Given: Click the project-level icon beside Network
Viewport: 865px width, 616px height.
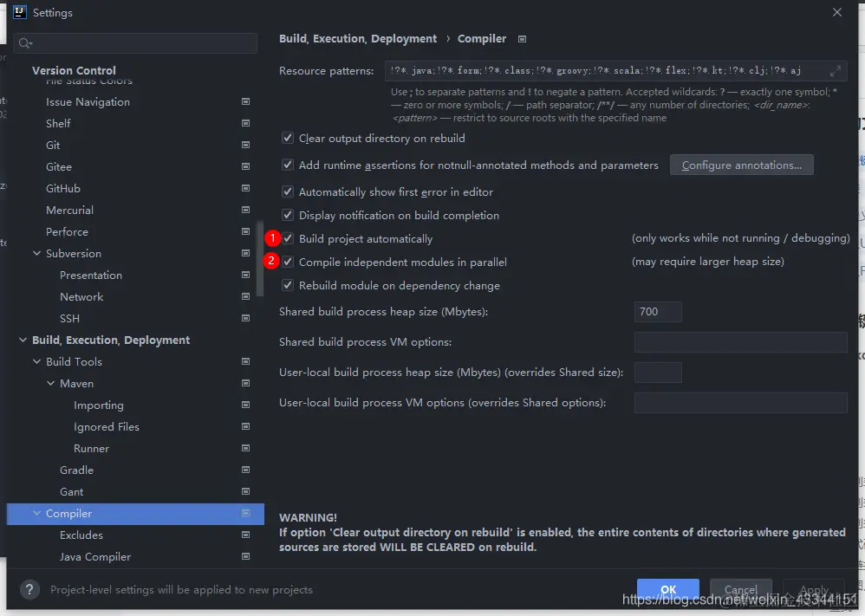Looking at the screenshot, I should click(x=246, y=296).
